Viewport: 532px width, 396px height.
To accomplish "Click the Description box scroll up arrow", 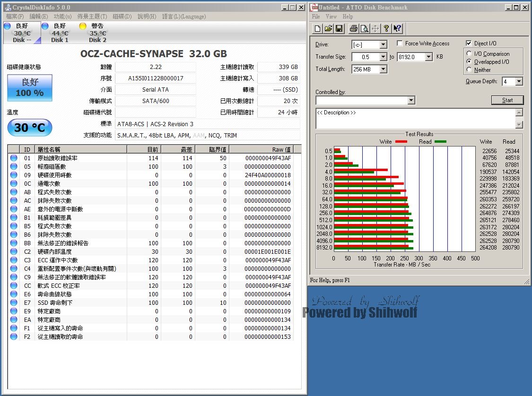I will coord(519,112).
